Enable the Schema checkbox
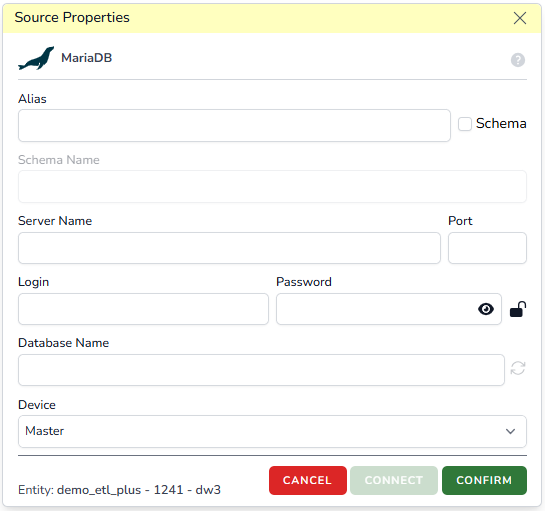Image resolution: width=545 pixels, height=511 pixels. (x=464, y=124)
